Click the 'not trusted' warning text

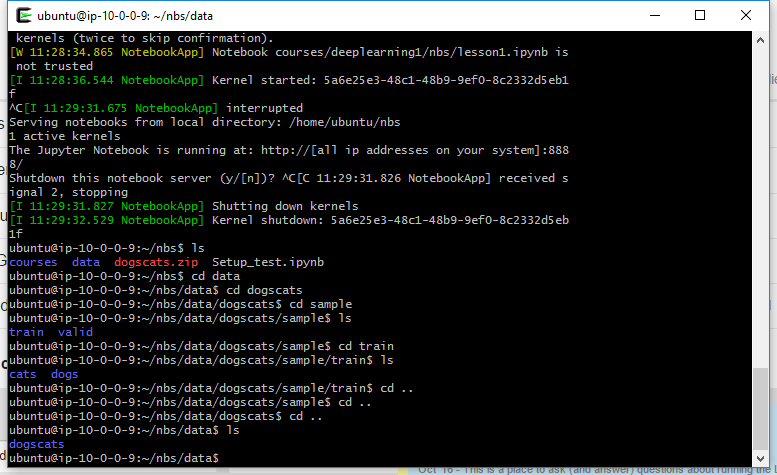click(x=55, y=66)
